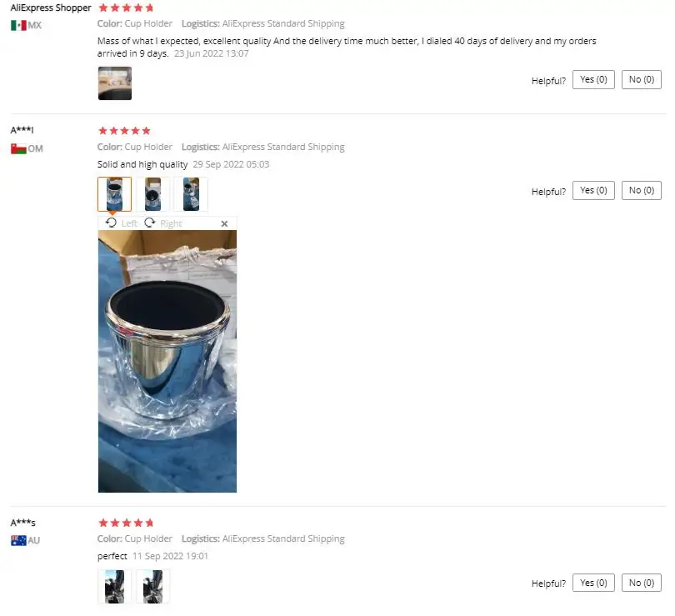
Task: Close the enlarged photo viewer
Action: pos(224,223)
